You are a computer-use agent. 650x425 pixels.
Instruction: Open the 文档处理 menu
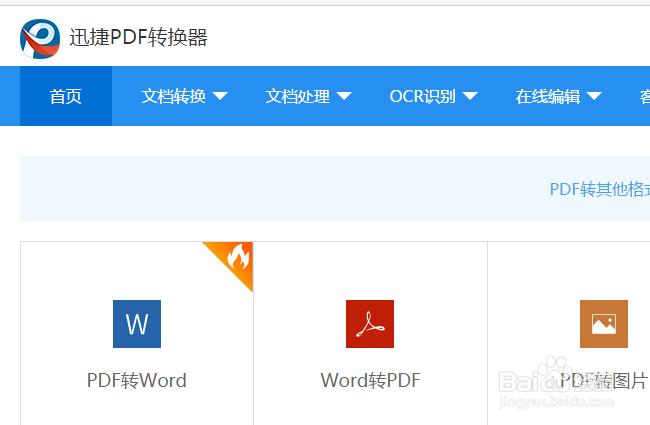pos(298,96)
